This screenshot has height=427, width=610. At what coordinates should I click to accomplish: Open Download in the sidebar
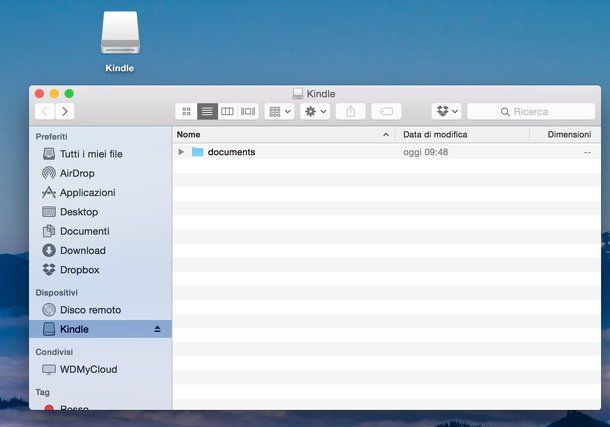pos(100,250)
